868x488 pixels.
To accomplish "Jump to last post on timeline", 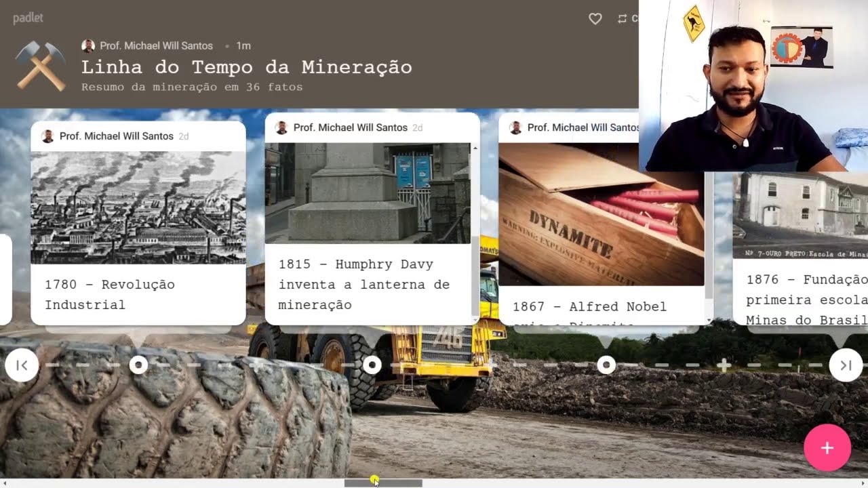I will [846, 365].
